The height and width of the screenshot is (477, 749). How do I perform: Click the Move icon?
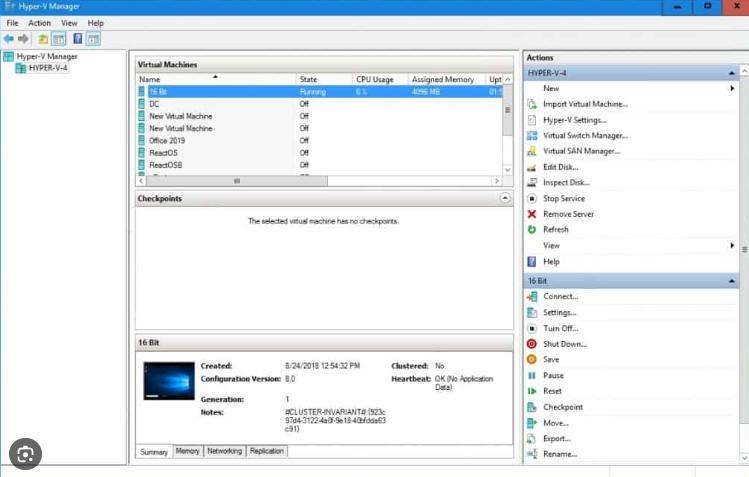coord(532,423)
